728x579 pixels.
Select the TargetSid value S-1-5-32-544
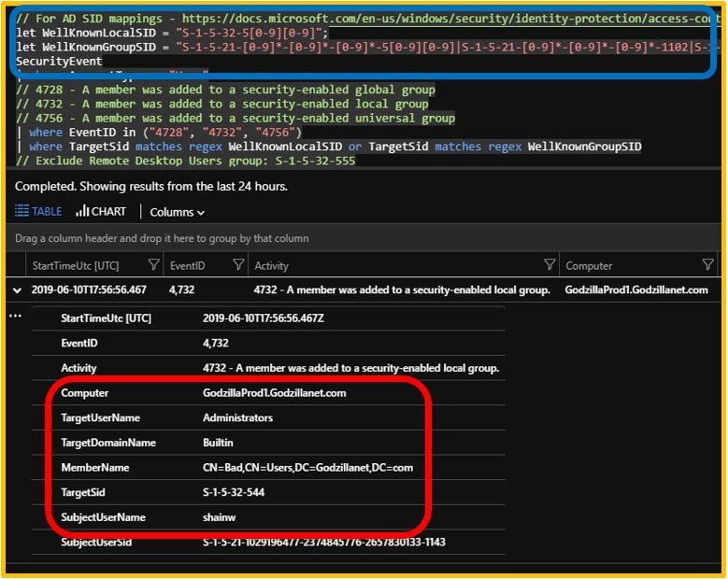coord(234,492)
